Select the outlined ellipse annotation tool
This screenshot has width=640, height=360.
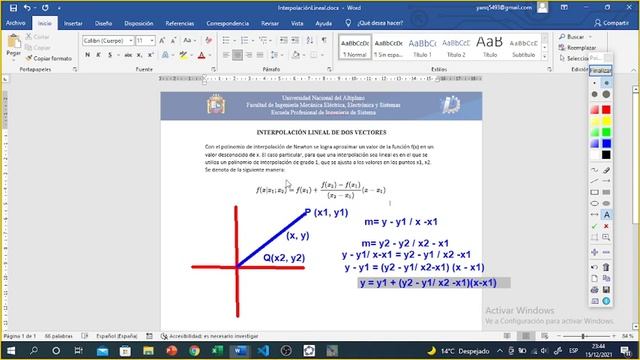click(594, 203)
